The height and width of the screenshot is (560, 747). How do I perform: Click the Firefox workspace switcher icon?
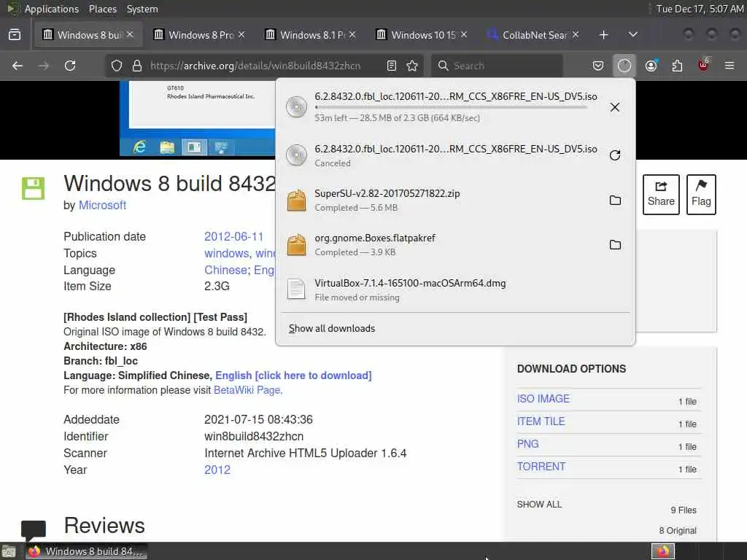pyautogui.click(x=663, y=551)
